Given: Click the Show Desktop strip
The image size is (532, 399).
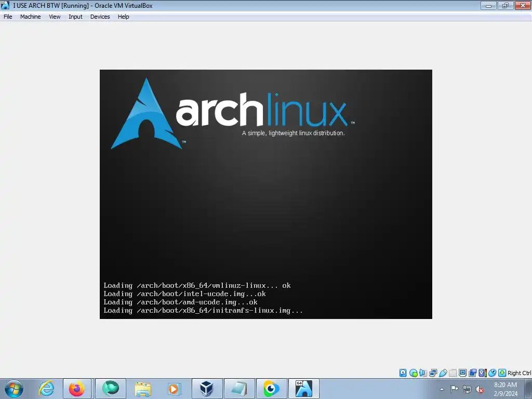Looking at the screenshot, I should click(x=529, y=389).
